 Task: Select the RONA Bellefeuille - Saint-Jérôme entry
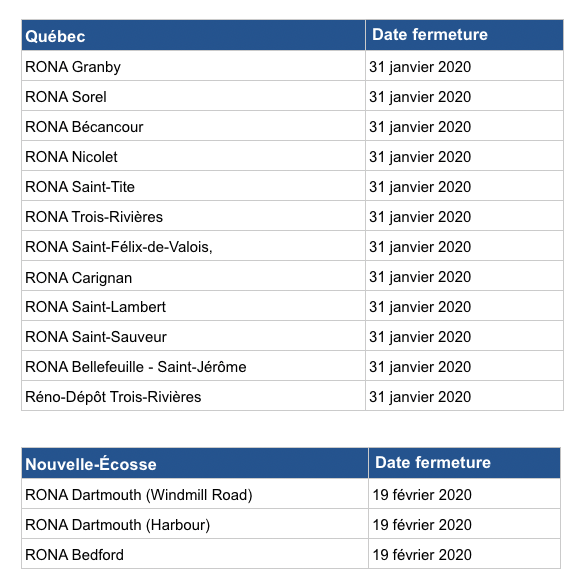click(136, 367)
